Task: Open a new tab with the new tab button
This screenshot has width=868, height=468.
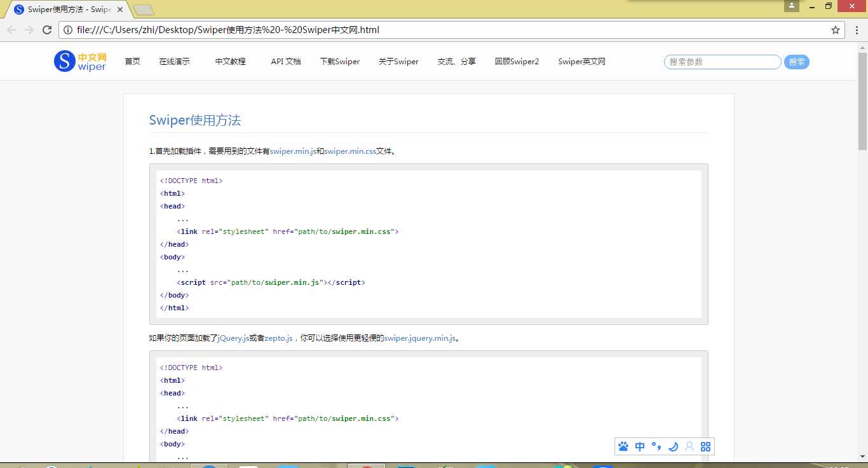Action: pos(144,10)
